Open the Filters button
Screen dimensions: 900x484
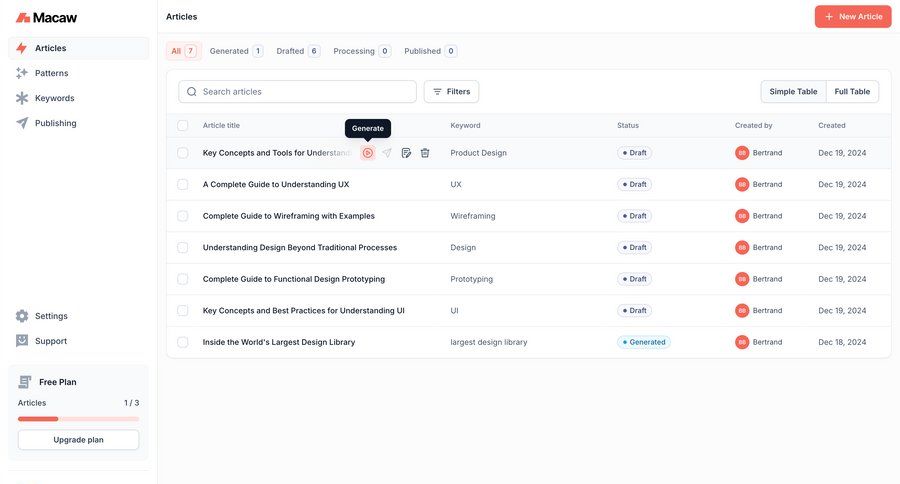(x=451, y=92)
